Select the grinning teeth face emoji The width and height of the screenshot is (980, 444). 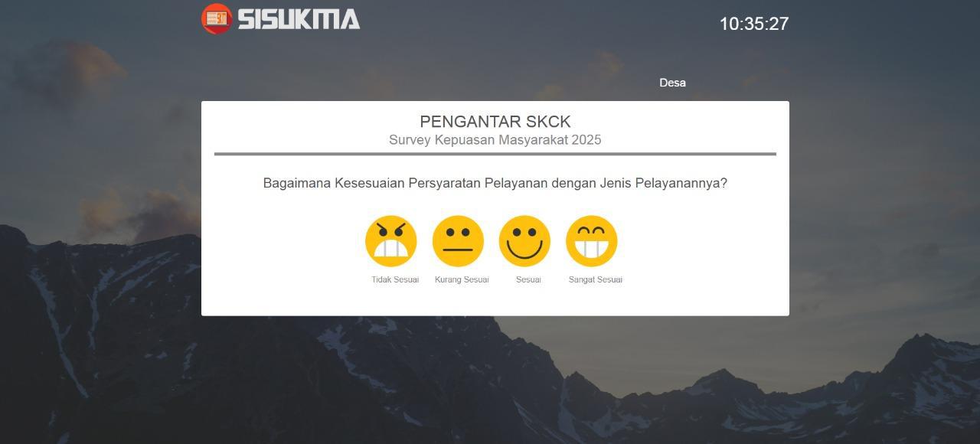tap(592, 241)
